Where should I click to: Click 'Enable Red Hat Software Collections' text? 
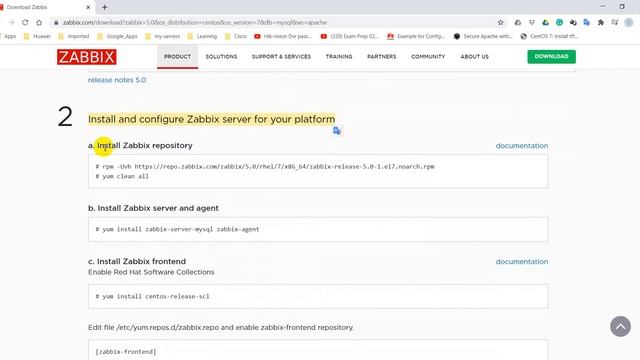151,272
